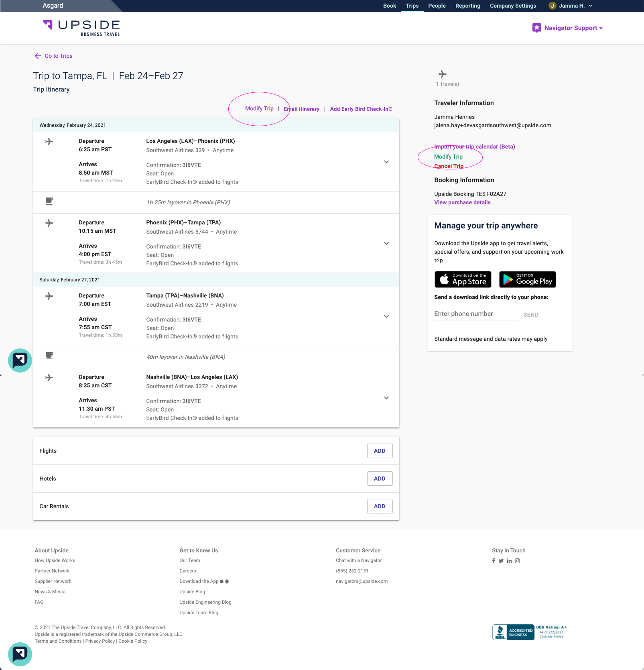Open Supplier Network footer link

coord(53,581)
